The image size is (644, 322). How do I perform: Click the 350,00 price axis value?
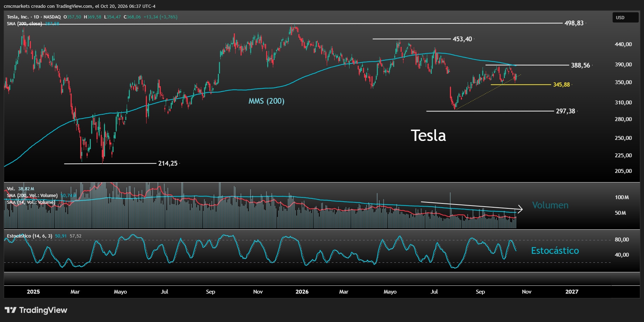pyautogui.click(x=623, y=82)
